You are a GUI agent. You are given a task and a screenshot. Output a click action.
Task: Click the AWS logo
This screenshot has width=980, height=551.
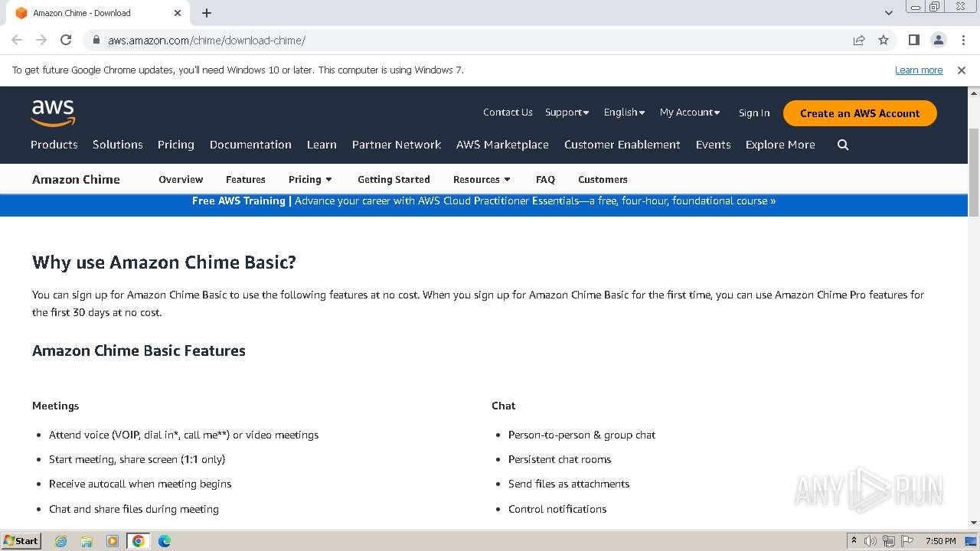coord(53,112)
